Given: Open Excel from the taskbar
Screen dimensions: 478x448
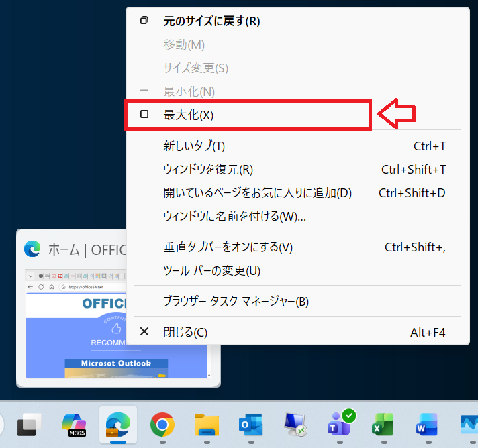Looking at the screenshot, I should 383,425.
